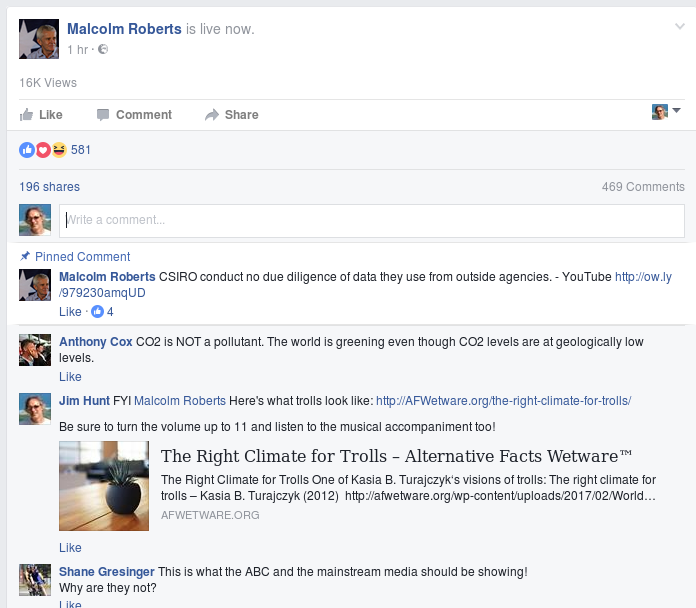Like the pinned Malcolm Roberts comment
The width and height of the screenshot is (696, 608).
(70, 312)
